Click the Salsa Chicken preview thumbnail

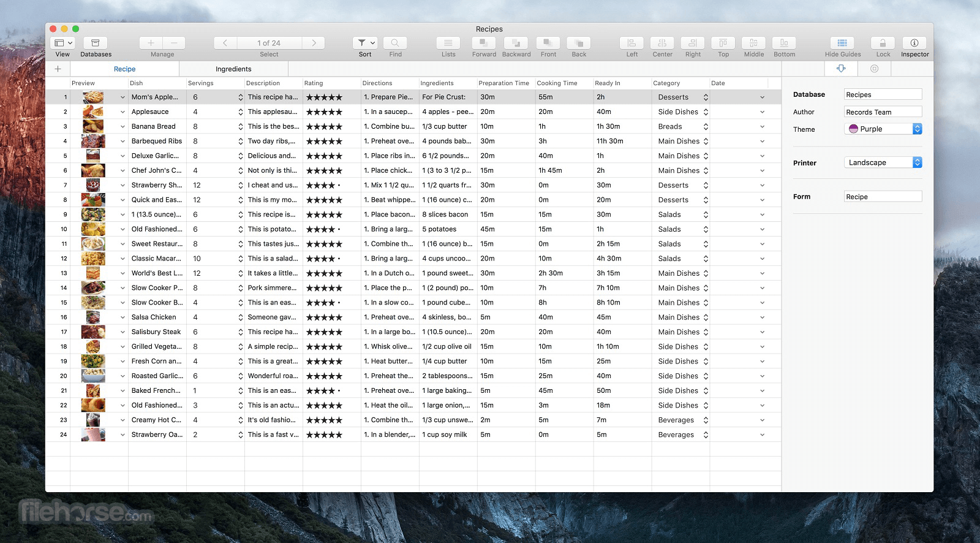(x=93, y=317)
